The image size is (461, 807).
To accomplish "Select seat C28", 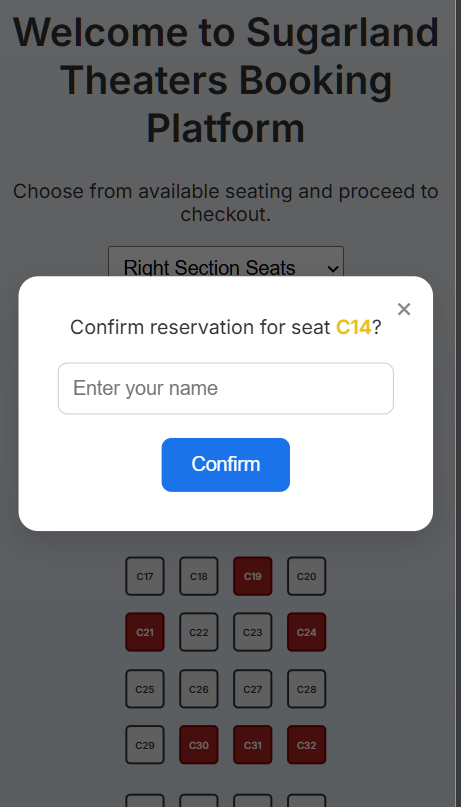I will click(x=307, y=689).
